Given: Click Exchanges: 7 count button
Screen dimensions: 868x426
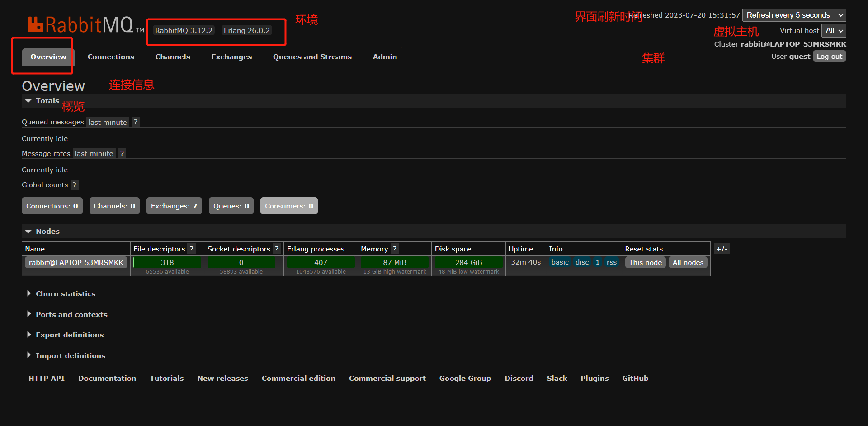Looking at the screenshot, I should (x=174, y=206).
